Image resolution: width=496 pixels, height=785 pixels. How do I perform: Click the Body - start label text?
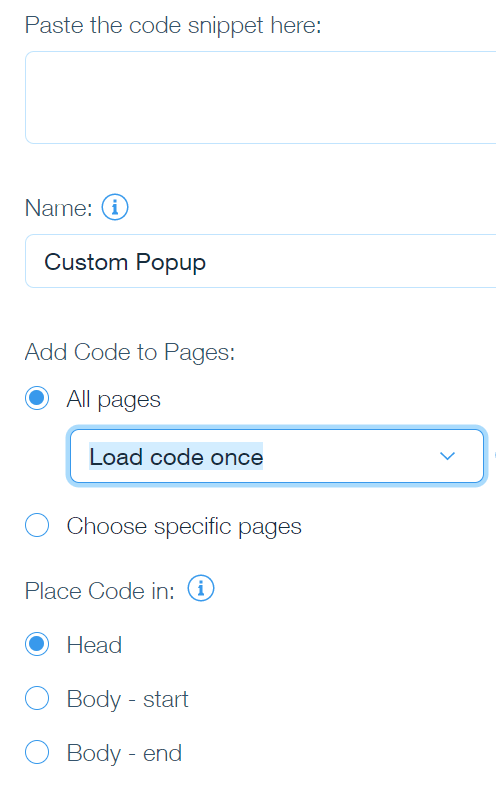pos(128,699)
